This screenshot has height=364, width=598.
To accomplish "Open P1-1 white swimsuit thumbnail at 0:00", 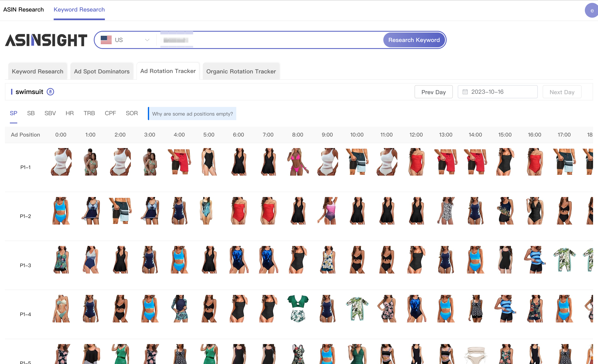I will tap(61, 162).
